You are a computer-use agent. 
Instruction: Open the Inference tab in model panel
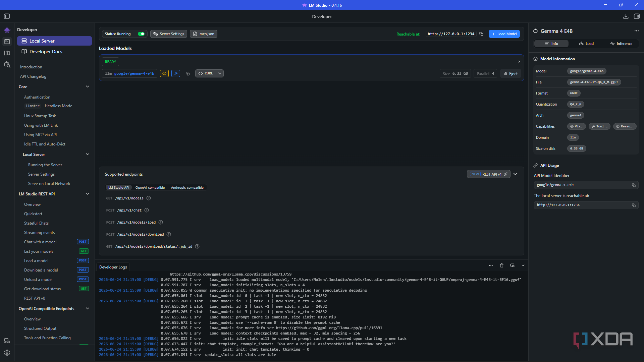(621, 44)
